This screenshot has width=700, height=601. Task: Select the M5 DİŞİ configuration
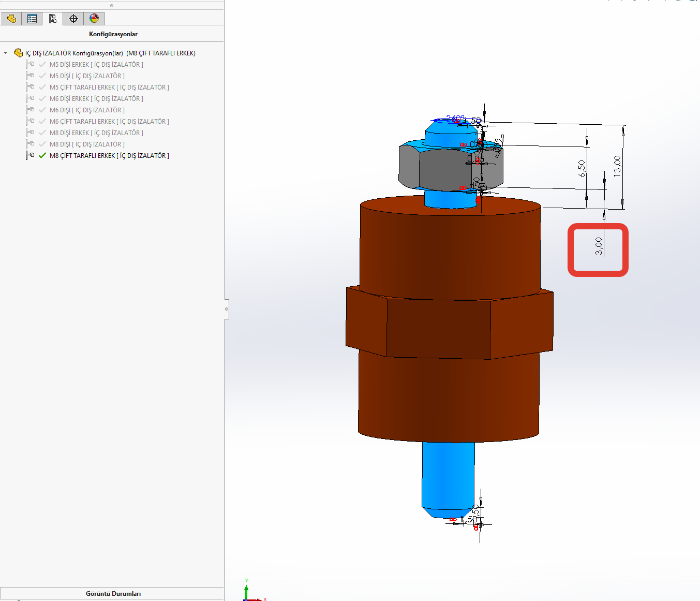pos(87,76)
